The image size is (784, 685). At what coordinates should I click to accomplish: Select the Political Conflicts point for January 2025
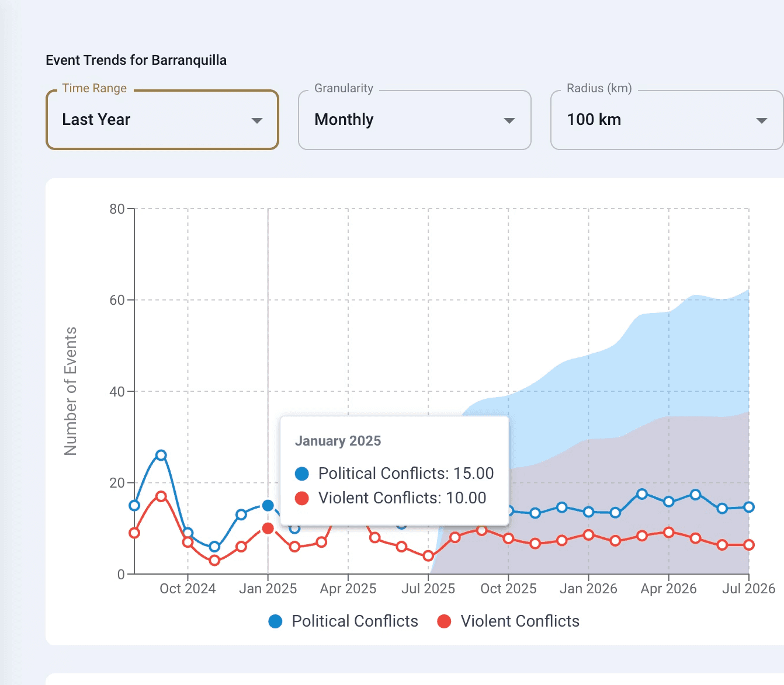tap(269, 505)
